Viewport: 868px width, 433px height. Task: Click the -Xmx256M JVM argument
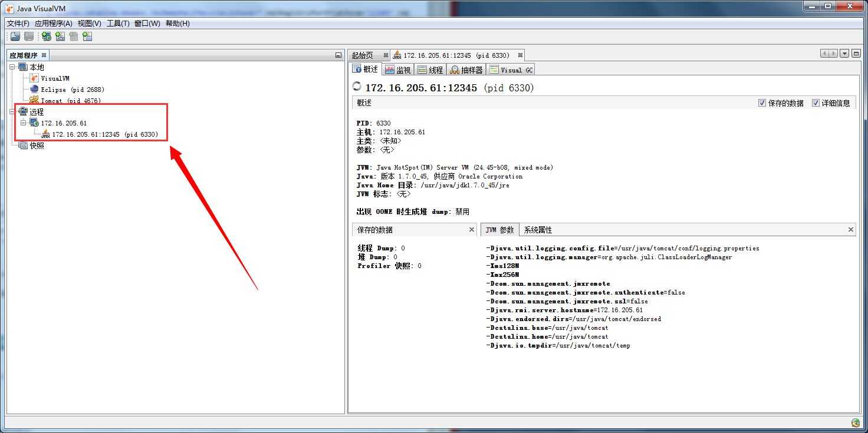[502, 275]
